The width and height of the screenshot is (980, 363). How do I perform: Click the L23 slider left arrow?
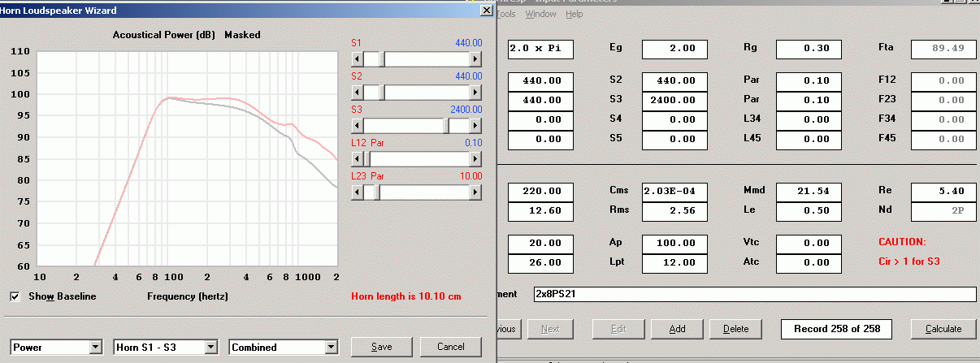tap(356, 192)
